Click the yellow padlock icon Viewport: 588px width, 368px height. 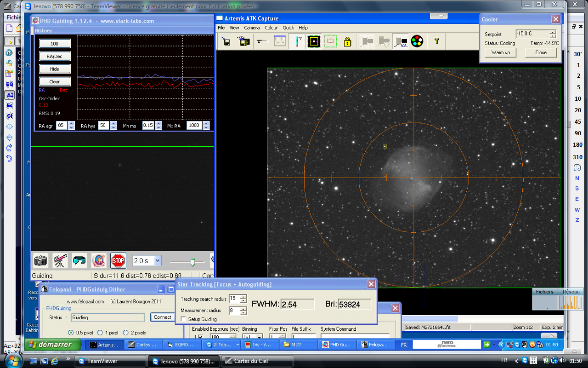[x=347, y=41]
